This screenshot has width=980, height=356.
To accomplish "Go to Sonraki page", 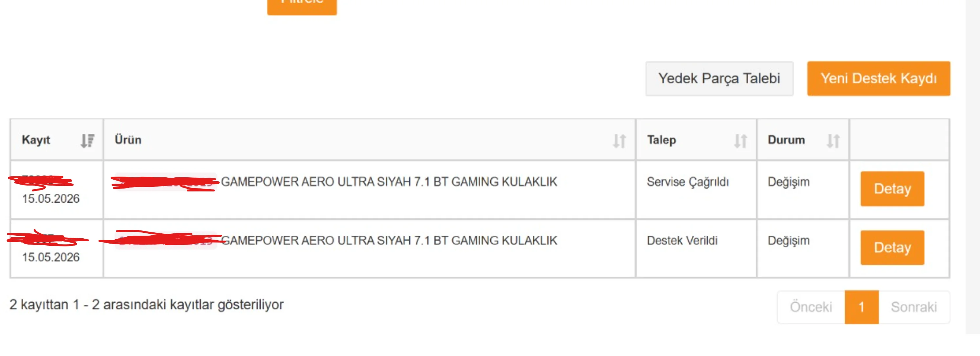I will click(x=914, y=307).
